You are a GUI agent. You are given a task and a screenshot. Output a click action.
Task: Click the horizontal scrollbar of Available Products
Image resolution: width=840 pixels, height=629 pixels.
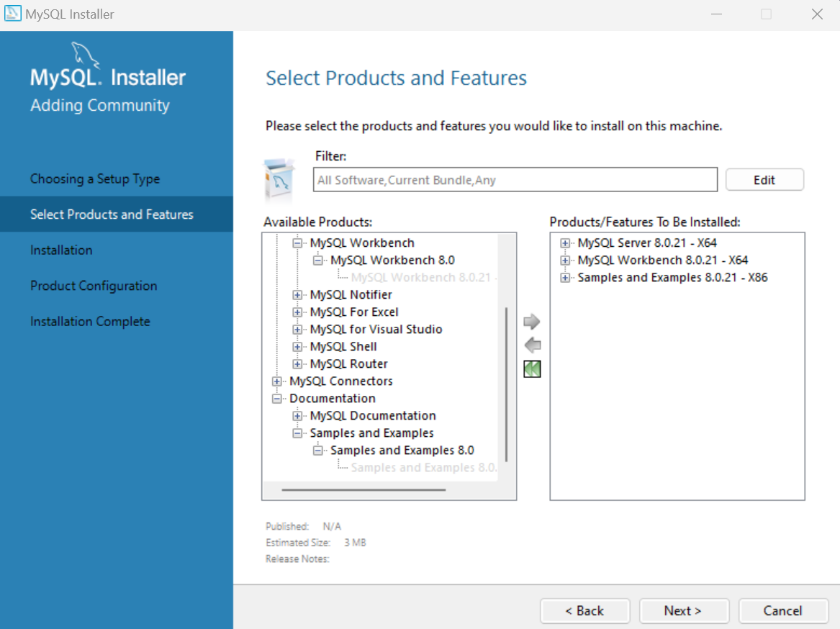click(x=363, y=489)
